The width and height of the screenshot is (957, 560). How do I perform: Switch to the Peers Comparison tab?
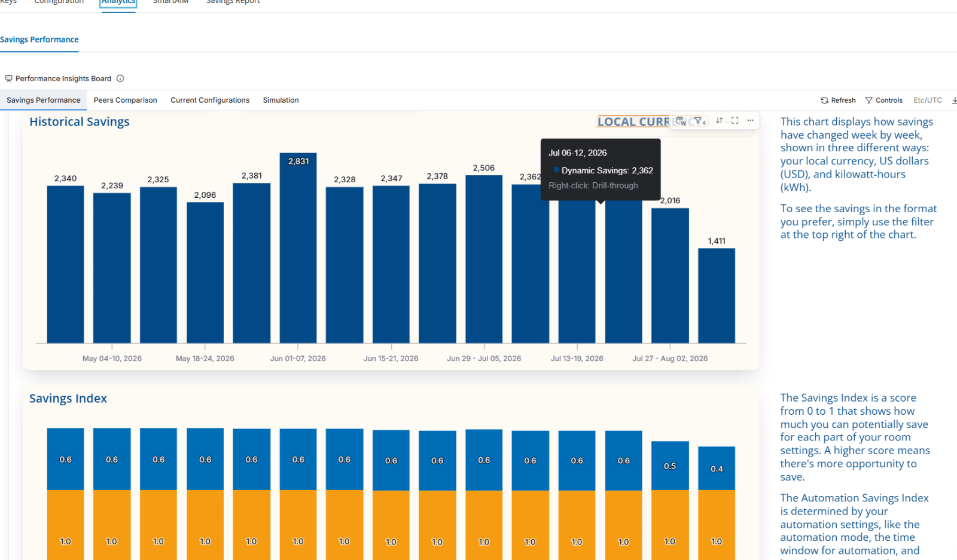coord(126,100)
